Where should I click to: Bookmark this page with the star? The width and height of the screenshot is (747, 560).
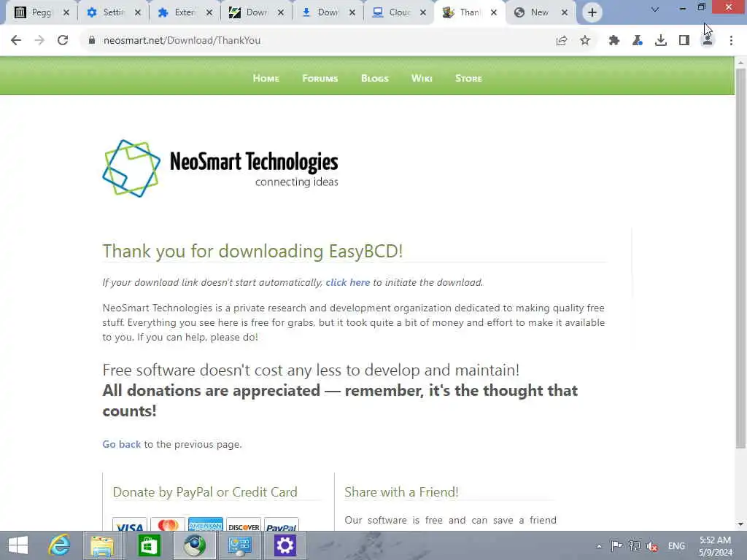pos(585,41)
